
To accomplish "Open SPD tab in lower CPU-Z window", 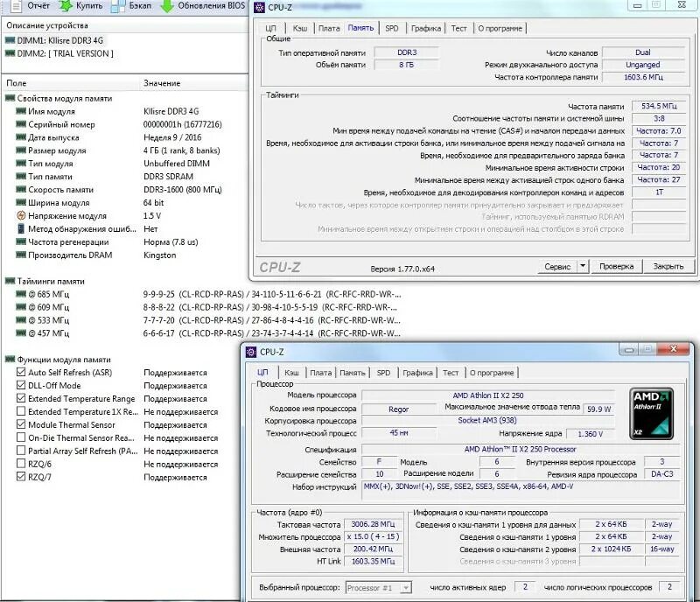I will point(383,373).
